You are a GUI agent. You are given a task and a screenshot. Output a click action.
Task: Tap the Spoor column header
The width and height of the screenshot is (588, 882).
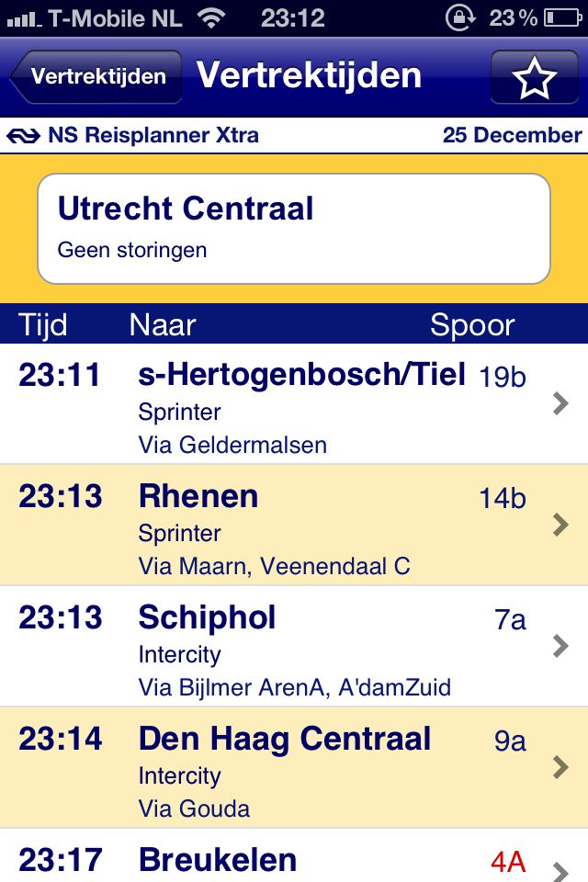(x=472, y=324)
